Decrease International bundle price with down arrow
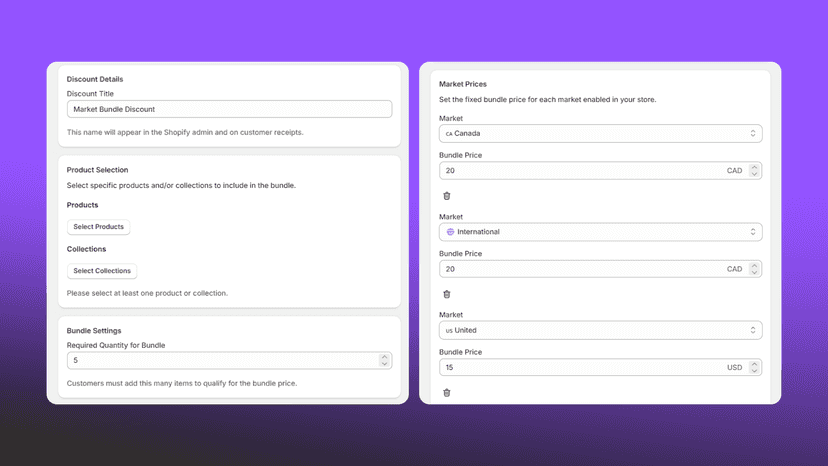The height and width of the screenshot is (466, 828). (x=754, y=273)
